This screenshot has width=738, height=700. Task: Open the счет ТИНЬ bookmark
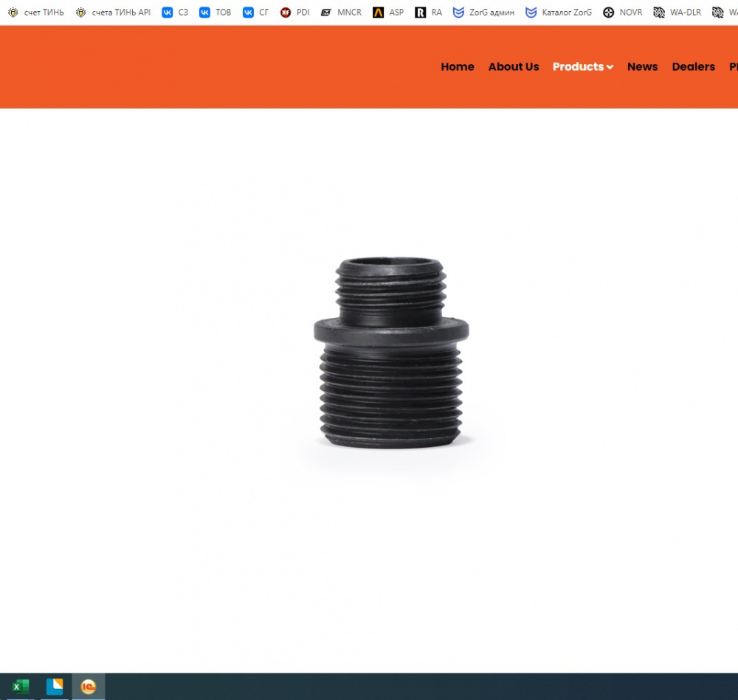36,13
